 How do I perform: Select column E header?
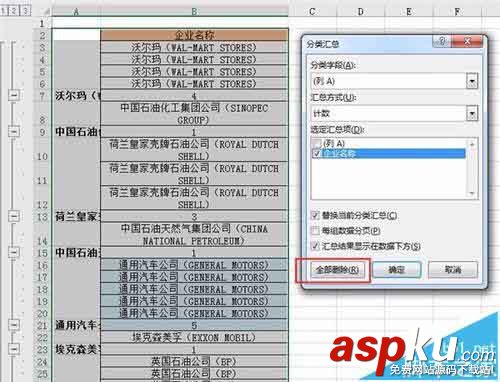(x=409, y=12)
